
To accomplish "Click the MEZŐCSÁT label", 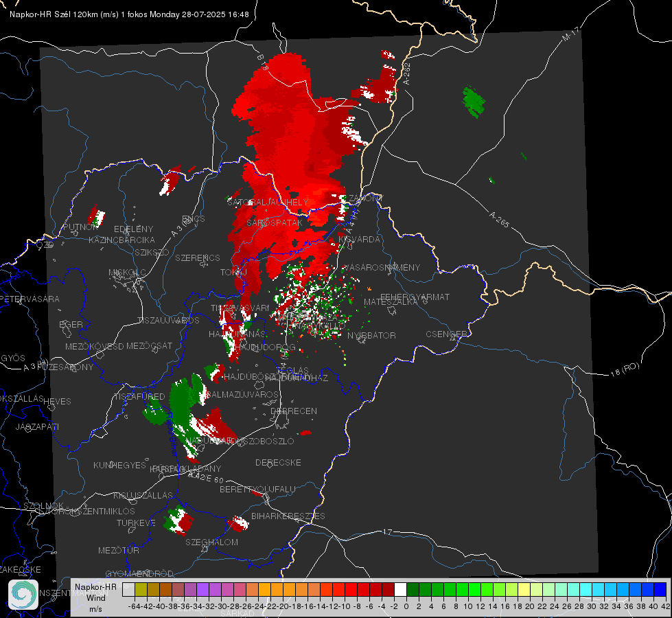I will click(150, 345).
